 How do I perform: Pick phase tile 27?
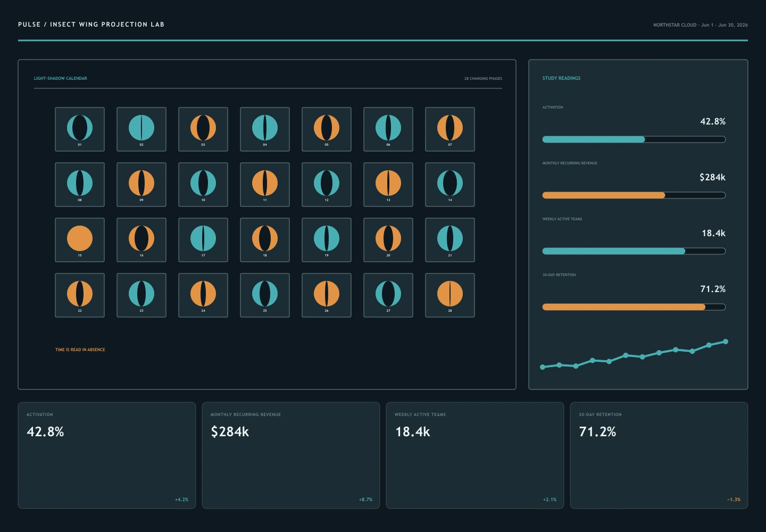pyautogui.click(x=388, y=295)
